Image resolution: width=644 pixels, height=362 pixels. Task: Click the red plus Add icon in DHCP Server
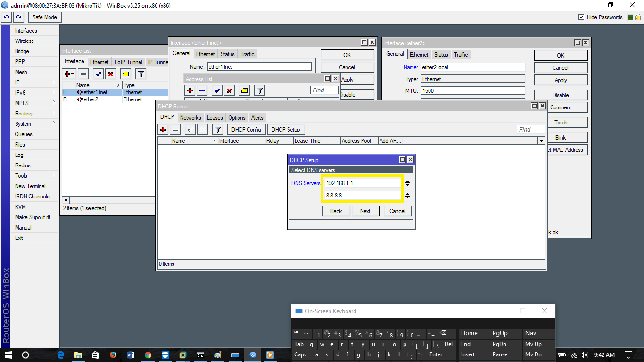[x=163, y=130]
